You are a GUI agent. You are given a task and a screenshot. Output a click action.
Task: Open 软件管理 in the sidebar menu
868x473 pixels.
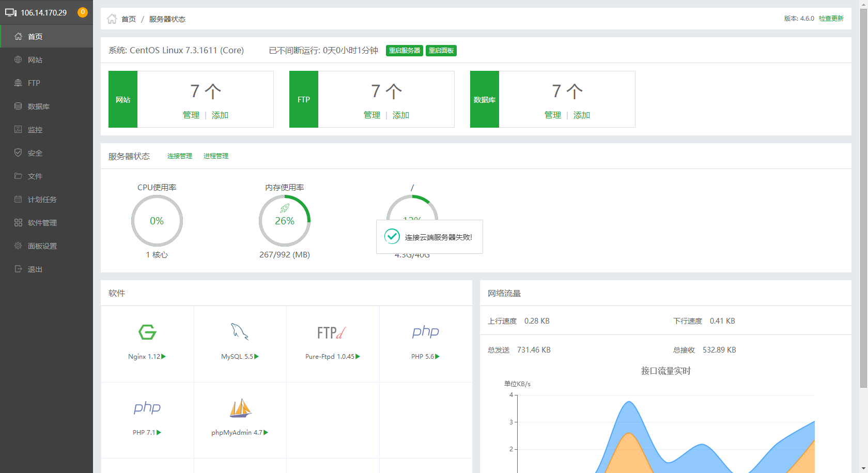tap(47, 222)
